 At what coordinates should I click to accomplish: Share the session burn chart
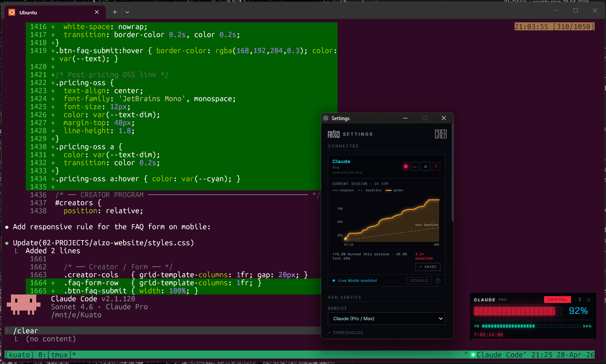coord(428,267)
